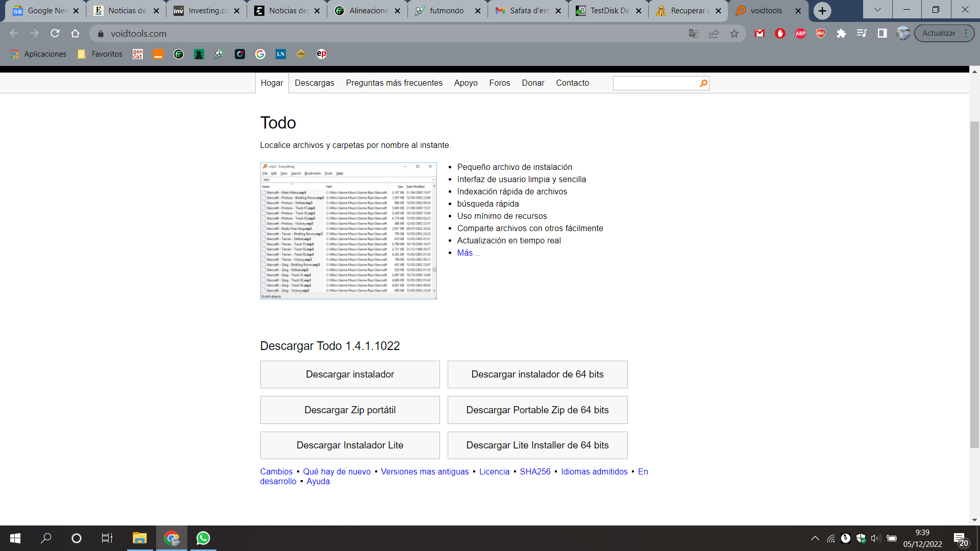Image resolution: width=980 pixels, height=551 pixels.
Task: Open the media control playlist icon
Action: coord(862,34)
